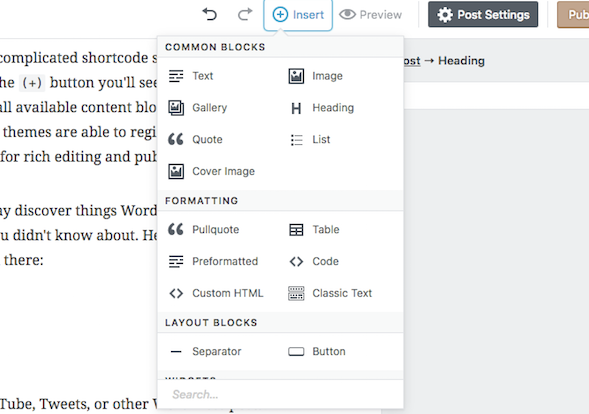Open Post Settings panel
The height and width of the screenshot is (414, 589).
(x=483, y=14)
